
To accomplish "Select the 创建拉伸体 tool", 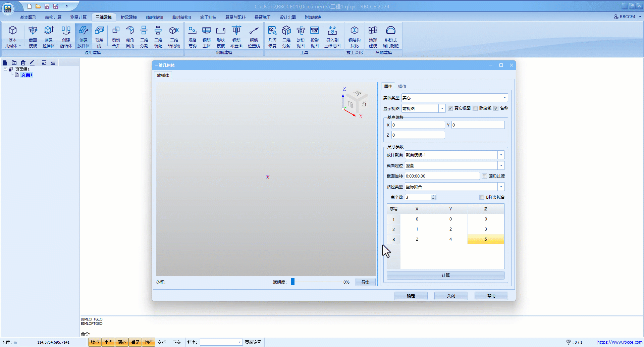I will click(49, 37).
